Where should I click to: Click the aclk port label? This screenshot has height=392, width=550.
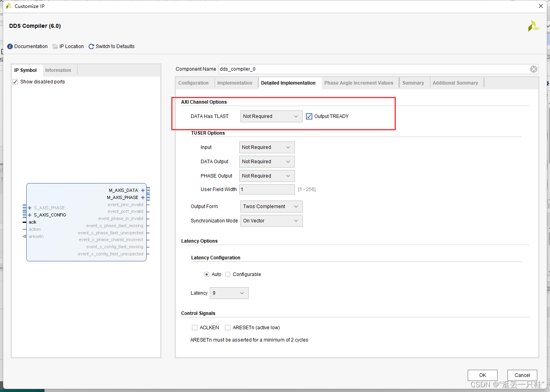coord(33,222)
